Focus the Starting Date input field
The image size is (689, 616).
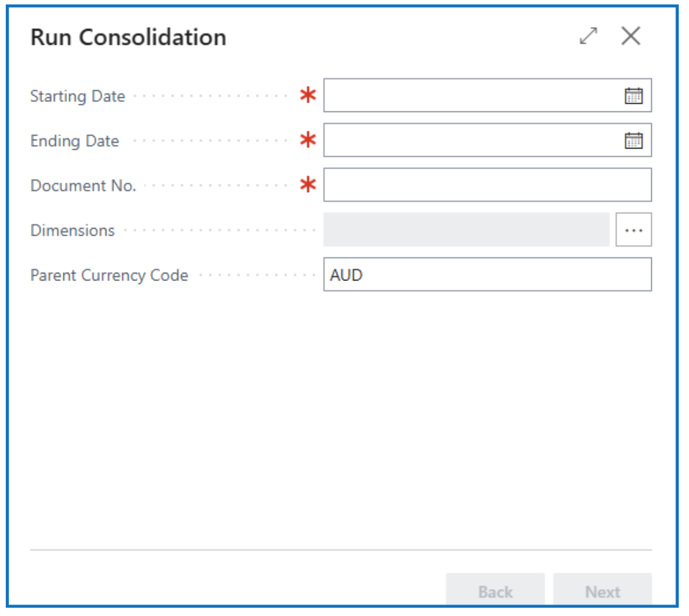471,96
